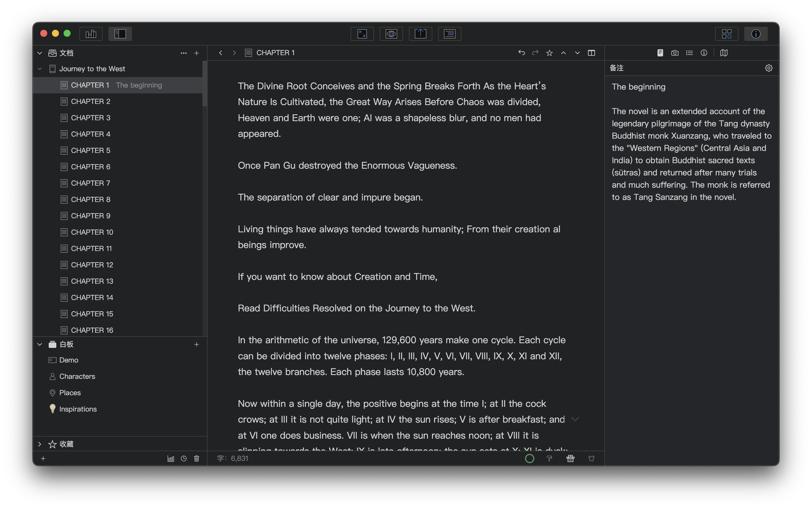Open CHAPTER 7 document

118,183
